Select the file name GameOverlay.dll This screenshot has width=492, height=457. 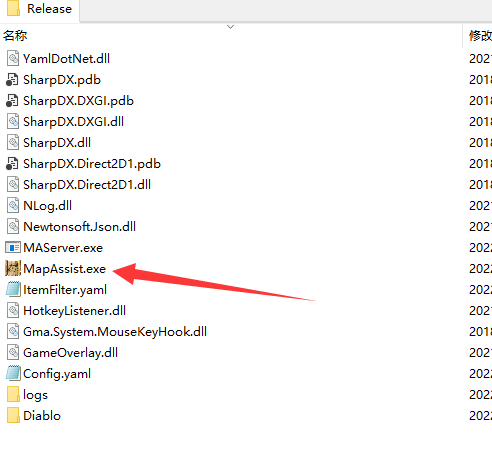(70, 353)
